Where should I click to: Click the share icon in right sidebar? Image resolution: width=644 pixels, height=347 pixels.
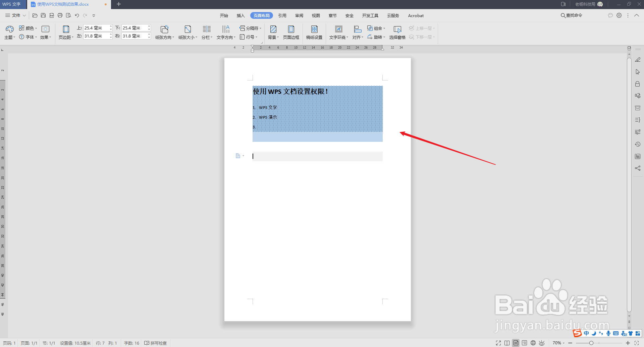pyautogui.click(x=638, y=168)
